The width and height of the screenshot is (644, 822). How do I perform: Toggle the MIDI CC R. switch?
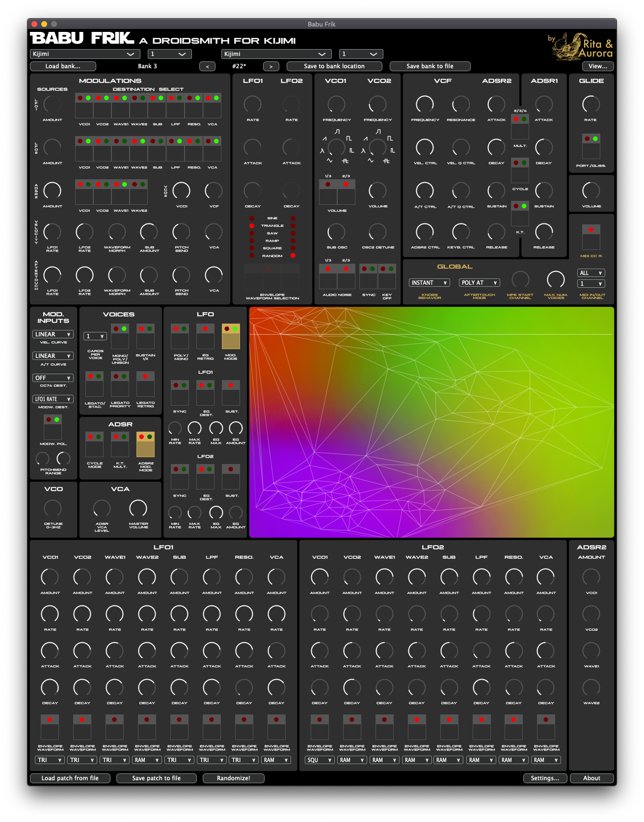pos(591,237)
